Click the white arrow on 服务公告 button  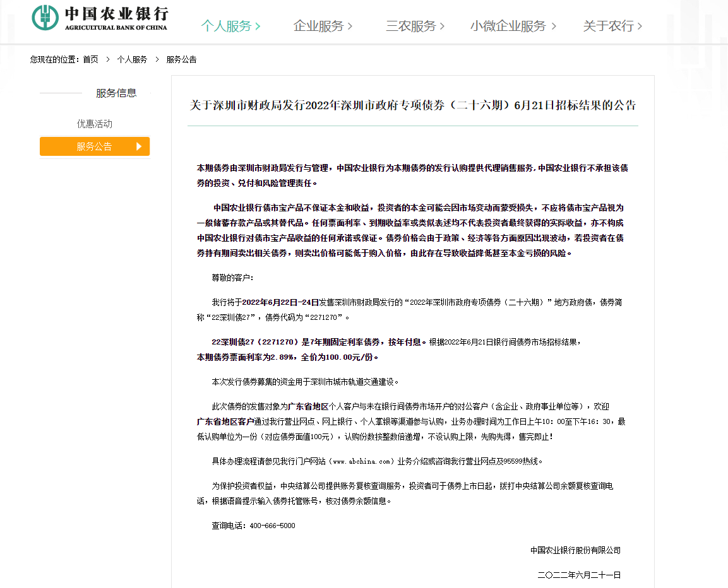[138, 146]
